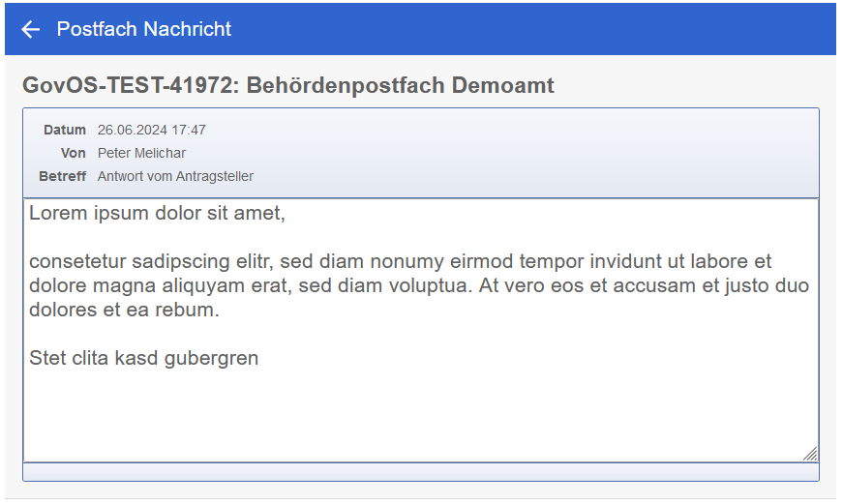The width and height of the screenshot is (843, 504).
Task: Click the word 'Demoamt' in the heading
Action: [508, 85]
